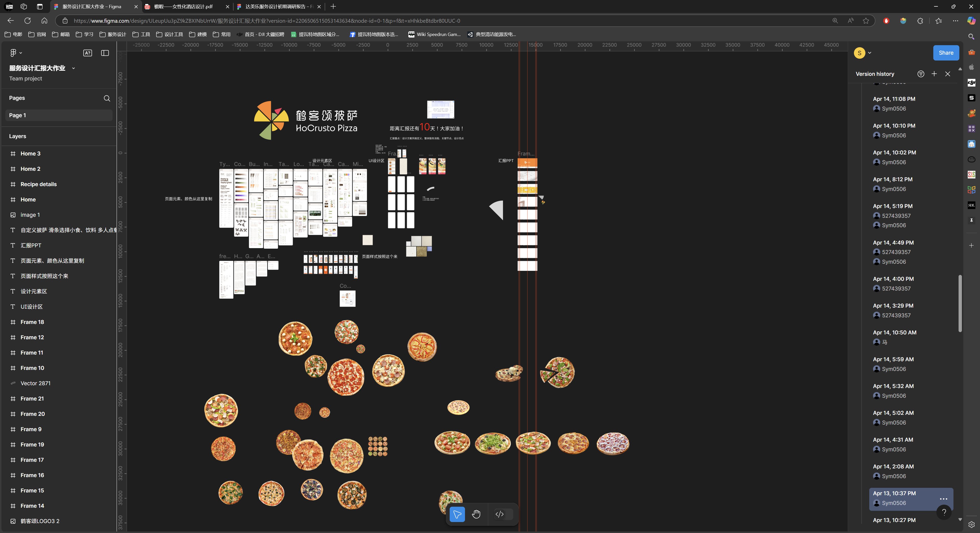Open Dev Mode code icon
Screen dimensions: 980x533
[499, 514]
